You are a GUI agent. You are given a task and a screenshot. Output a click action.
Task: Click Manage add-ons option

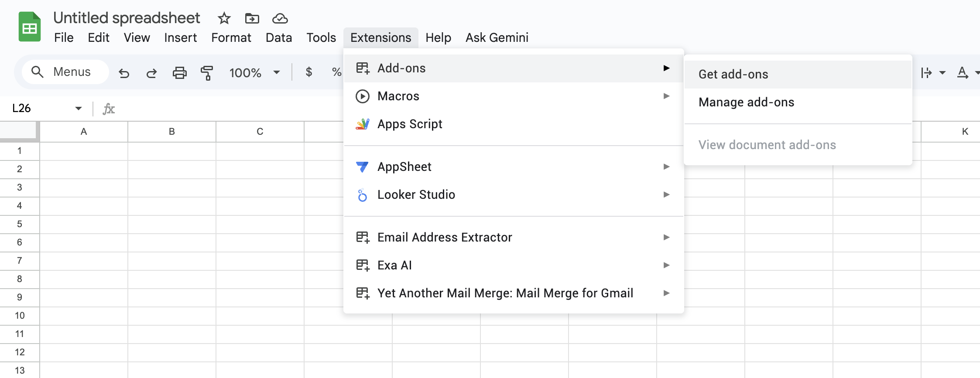pyautogui.click(x=746, y=102)
